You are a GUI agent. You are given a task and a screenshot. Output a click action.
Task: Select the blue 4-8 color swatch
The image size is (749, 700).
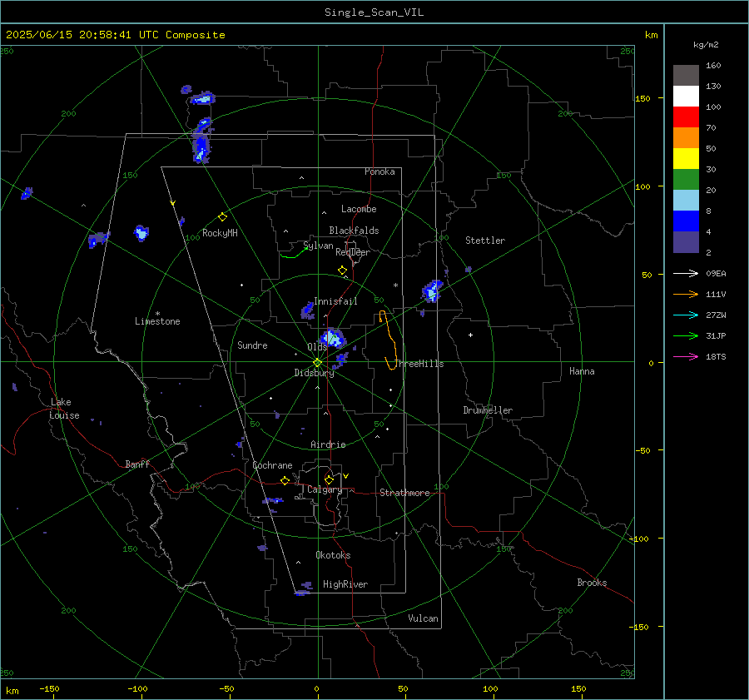pos(686,221)
